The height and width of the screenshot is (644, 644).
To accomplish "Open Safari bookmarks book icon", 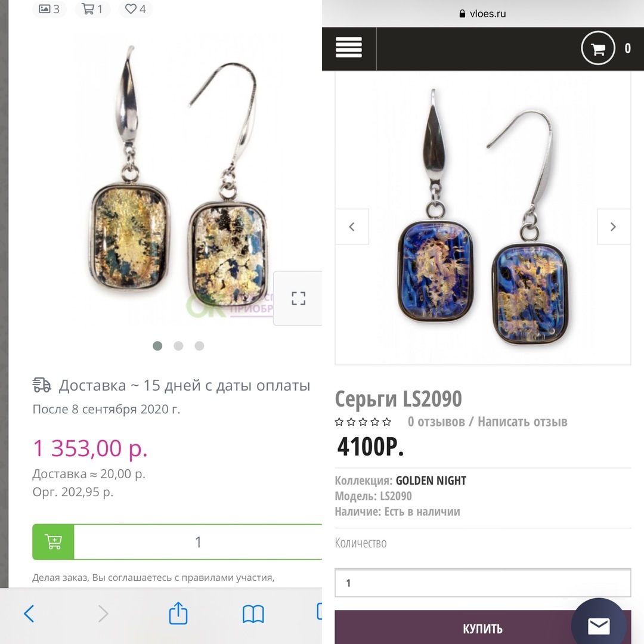I will click(253, 614).
